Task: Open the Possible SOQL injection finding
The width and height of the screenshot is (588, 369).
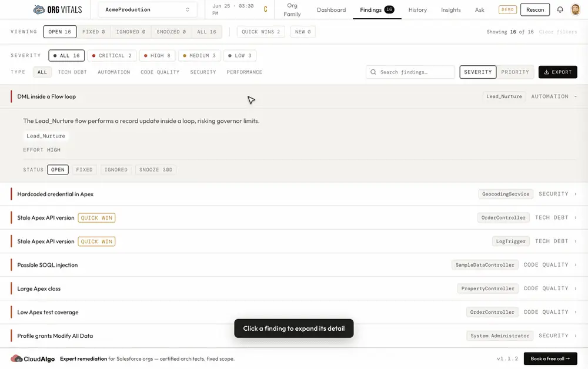Action: [x=294, y=265]
